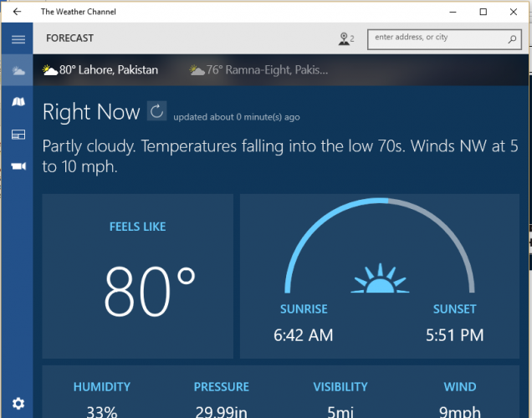
Task: Switch to 76° Ramna-Eight location tab
Action: [x=258, y=70]
